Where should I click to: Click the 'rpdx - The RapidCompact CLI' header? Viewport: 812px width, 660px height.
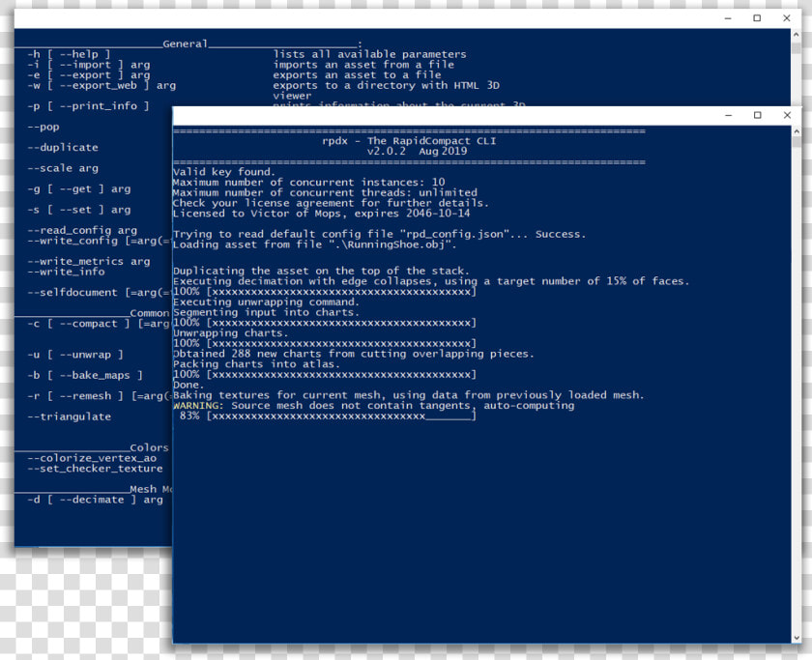pos(409,141)
